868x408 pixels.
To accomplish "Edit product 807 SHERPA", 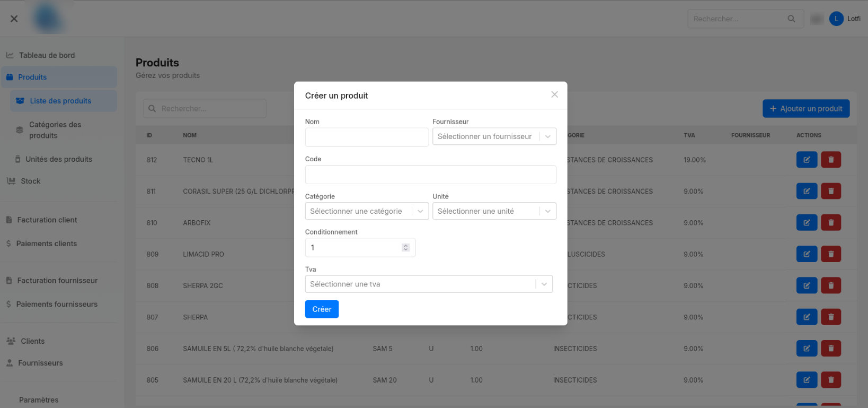I will click(x=807, y=317).
